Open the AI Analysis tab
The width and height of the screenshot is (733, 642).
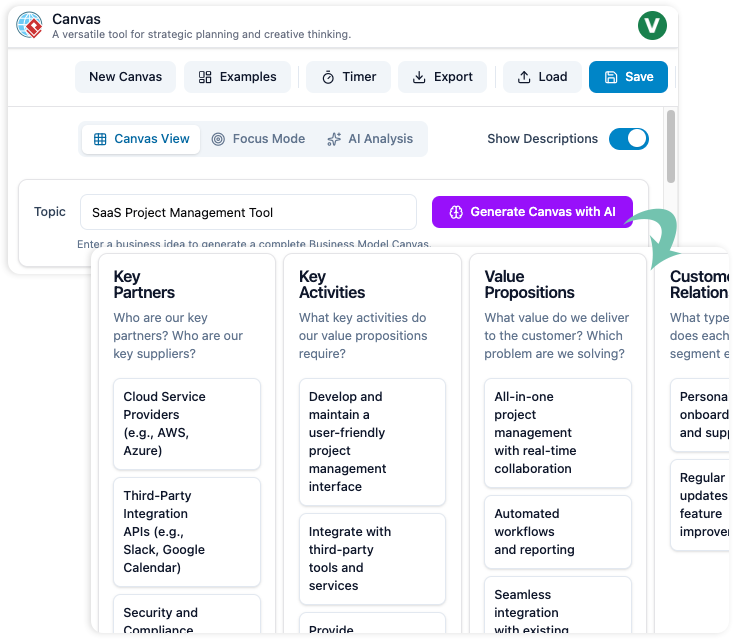tap(369, 139)
